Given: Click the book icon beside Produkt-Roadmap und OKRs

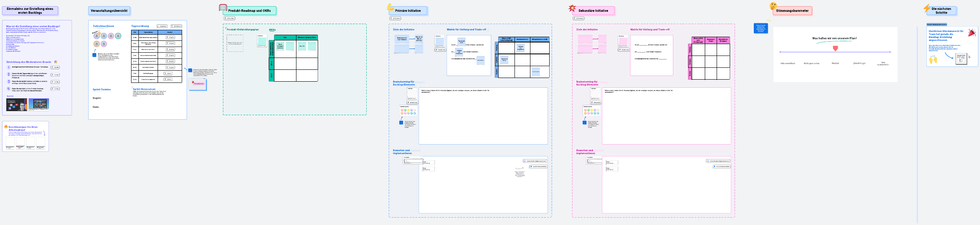Looking at the screenshot, I should pyautogui.click(x=223, y=8).
